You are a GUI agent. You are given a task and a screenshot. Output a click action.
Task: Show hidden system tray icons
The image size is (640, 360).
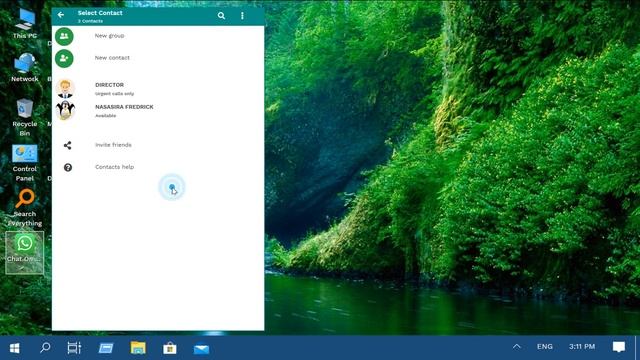click(517, 347)
